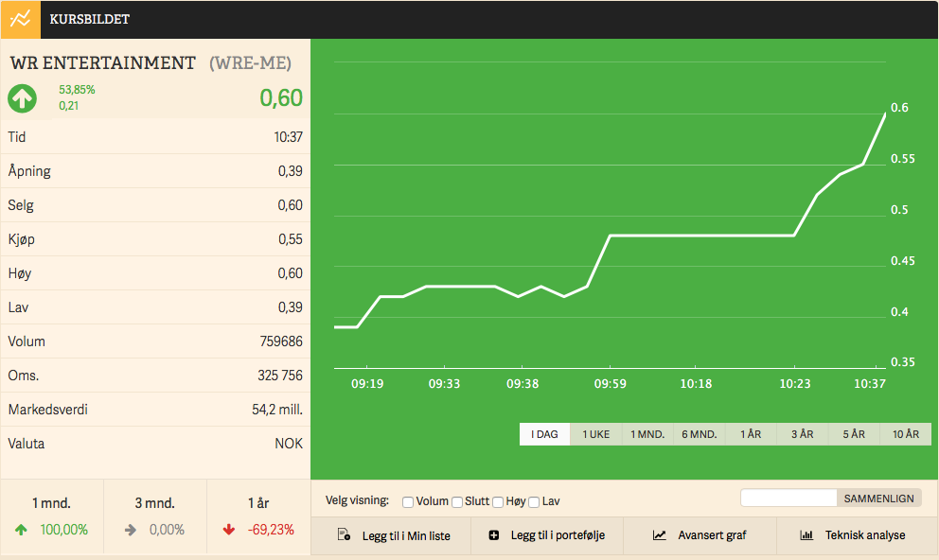Click the 09:59 time axis label

click(x=611, y=383)
